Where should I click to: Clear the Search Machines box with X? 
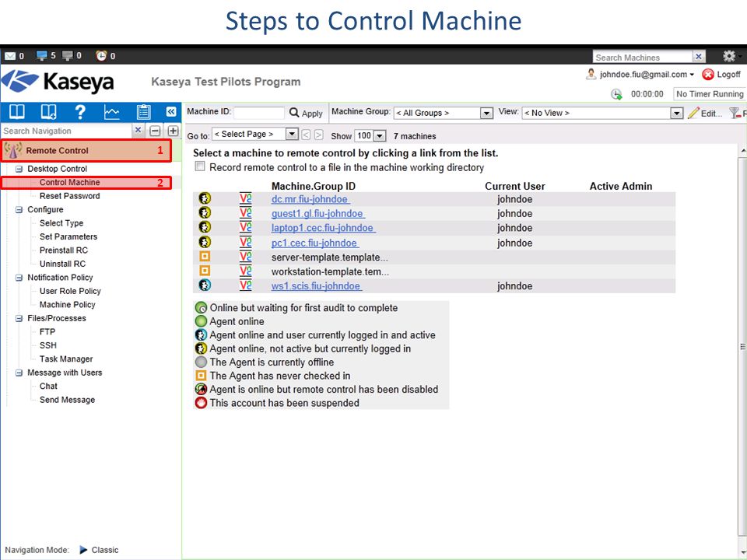(699, 57)
